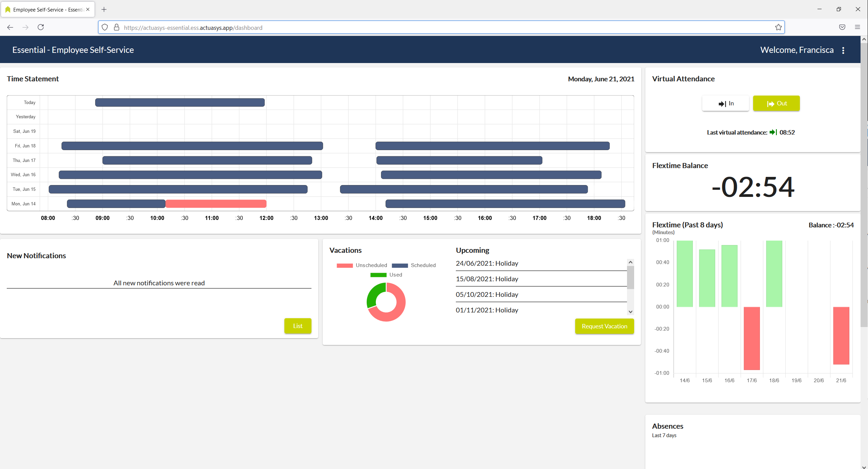Open Firefox hamburger application menu

pos(857,27)
